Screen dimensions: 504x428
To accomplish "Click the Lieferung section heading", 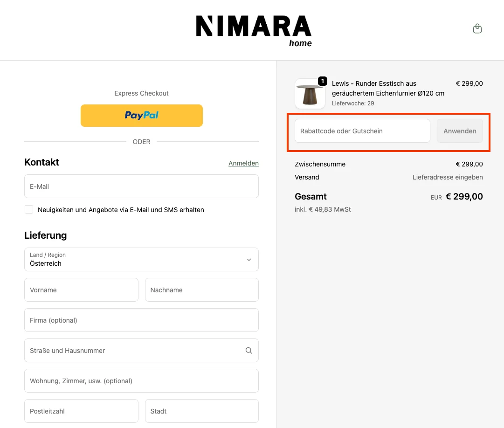I will pos(46,235).
